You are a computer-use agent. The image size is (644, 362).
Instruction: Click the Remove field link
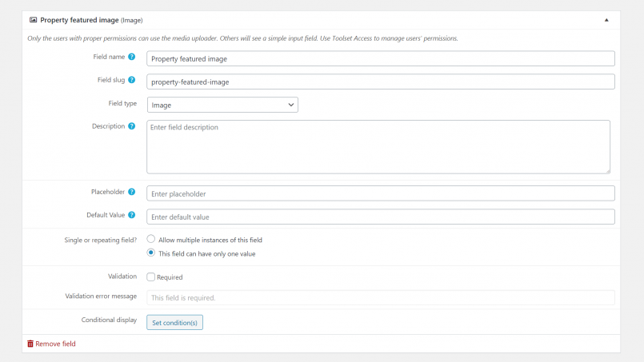pos(55,344)
